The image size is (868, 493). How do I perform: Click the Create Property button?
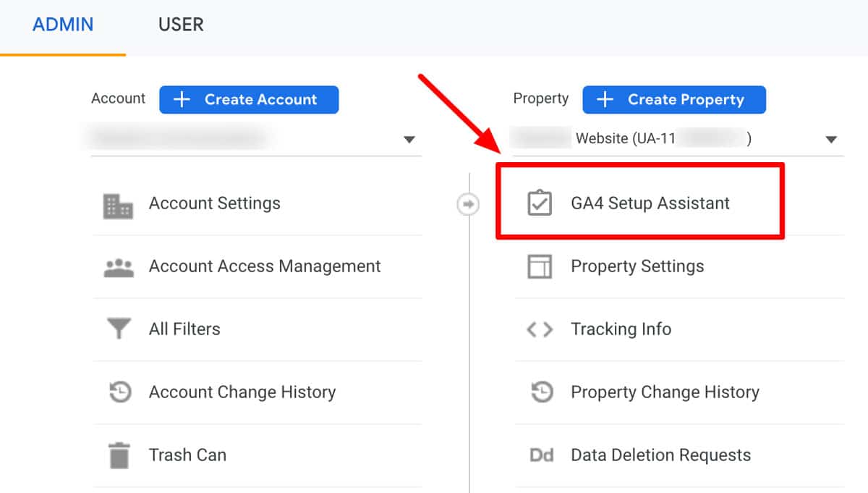[674, 99]
